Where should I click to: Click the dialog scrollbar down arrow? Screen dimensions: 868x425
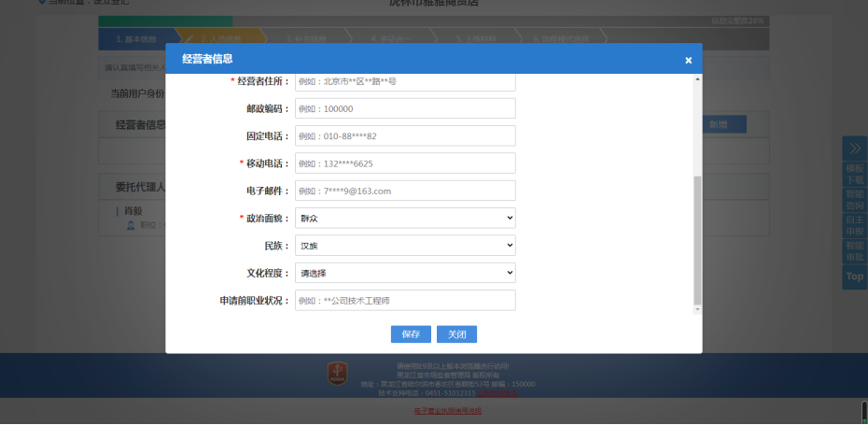(x=697, y=309)
